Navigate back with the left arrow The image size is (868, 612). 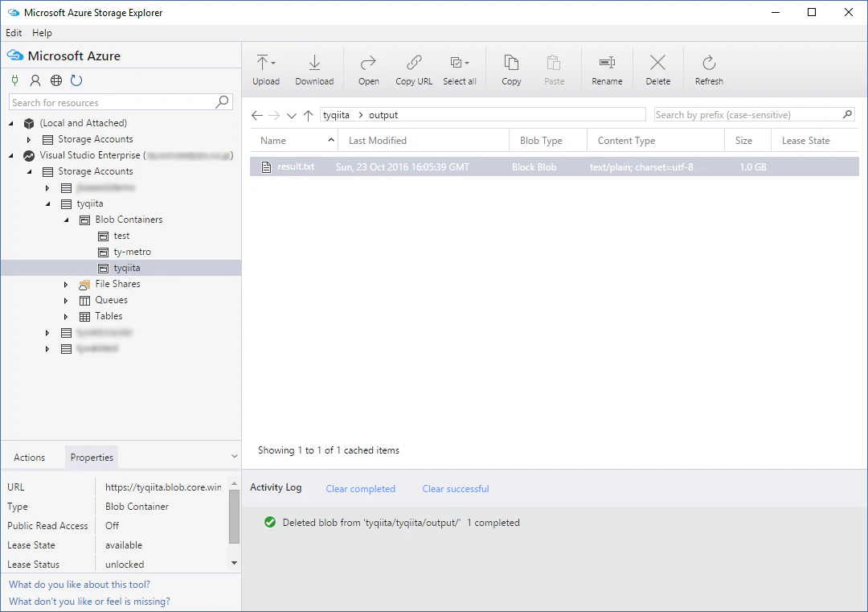point(257,115)
